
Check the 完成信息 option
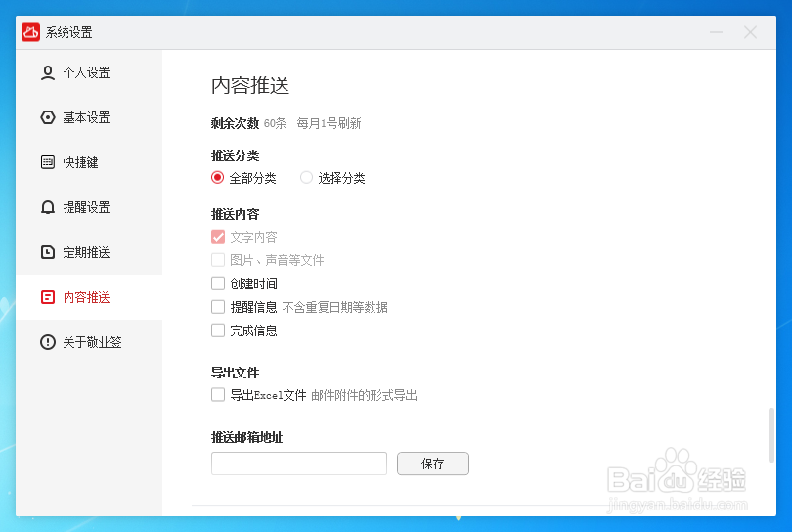[218, 331]
